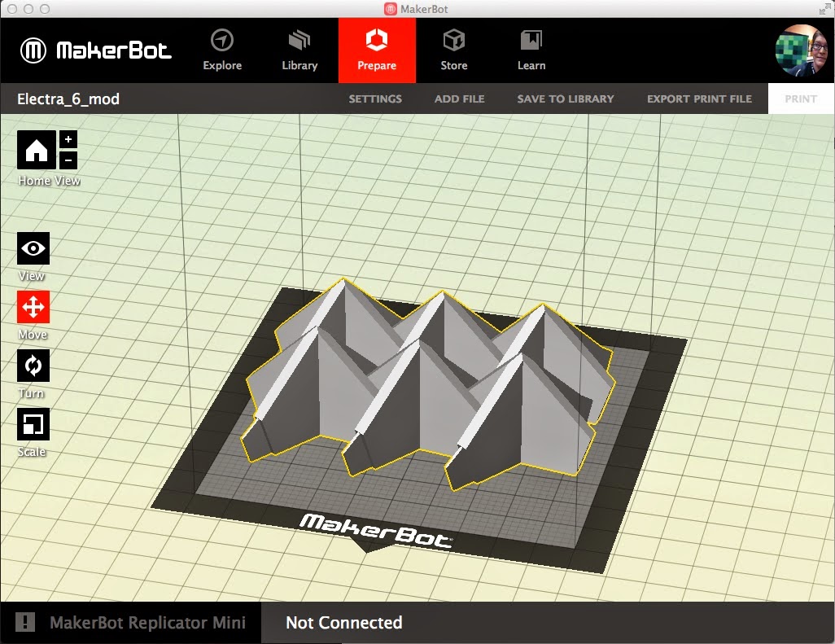Open the Store tab
This screenshot has height=644, width=835.
pos(453,50)
